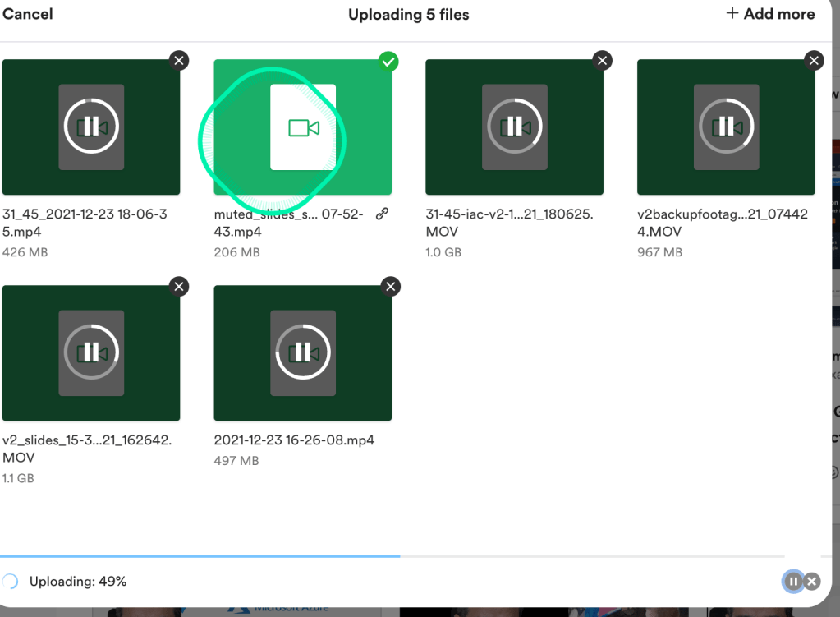The width and height of the screenshot is (840, 617).
Task: Click the upload spinner icon
Action: 10,581
